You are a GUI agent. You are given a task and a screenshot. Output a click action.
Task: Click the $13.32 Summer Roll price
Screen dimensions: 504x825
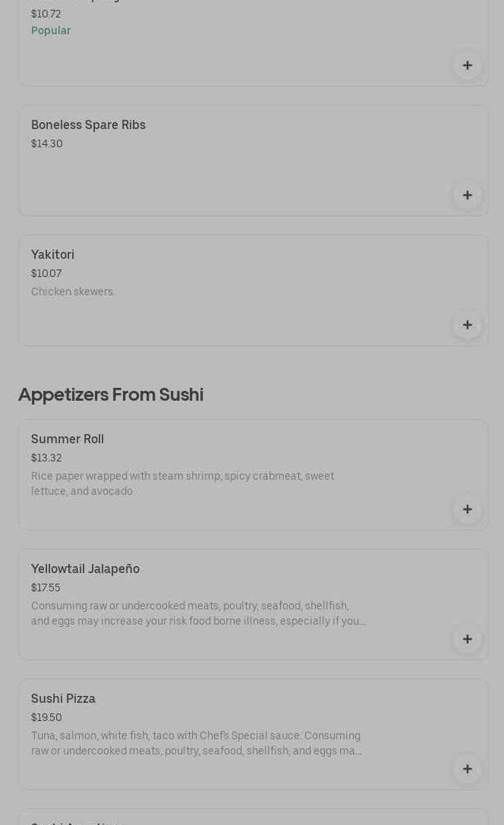click(46, 458)
